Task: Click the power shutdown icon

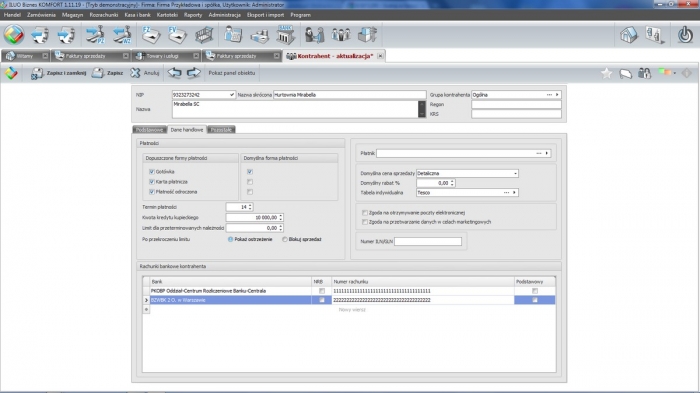Action: tap(685, 34)
